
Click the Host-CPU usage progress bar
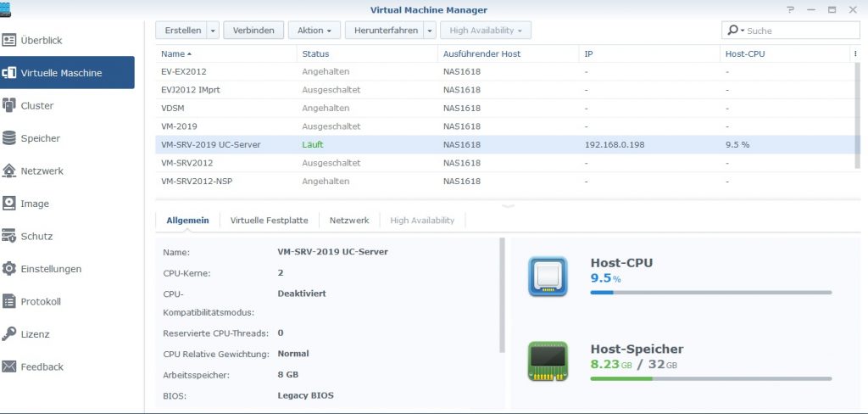pos(711,292)
